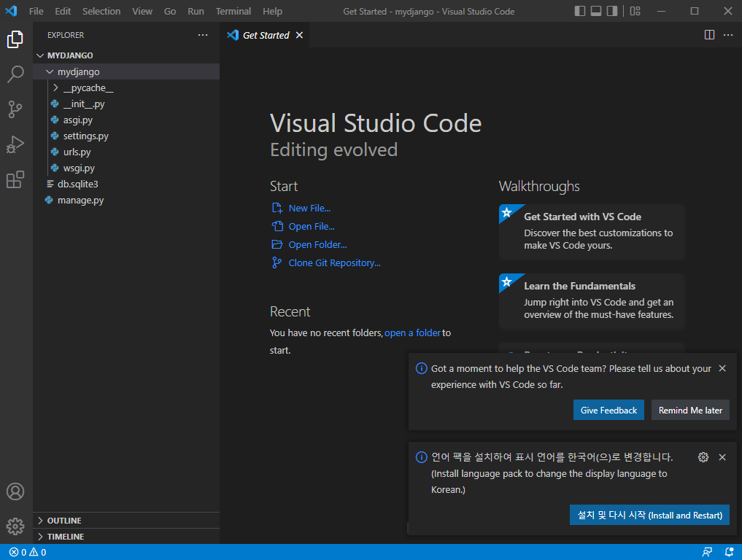
Task: Open urls.py in the explorer
Action: point(126,152)
